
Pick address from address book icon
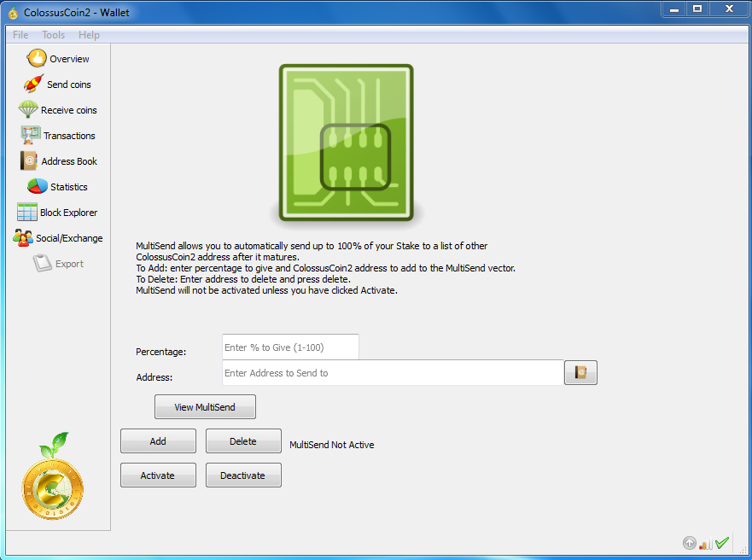point(580,372)
